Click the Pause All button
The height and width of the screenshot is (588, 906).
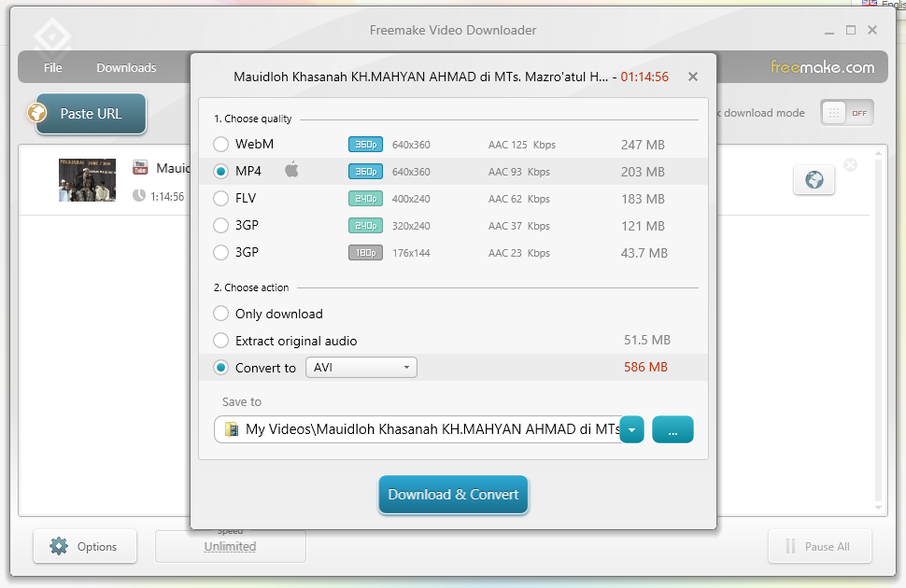pyautogui.click(x=819, y=546)
